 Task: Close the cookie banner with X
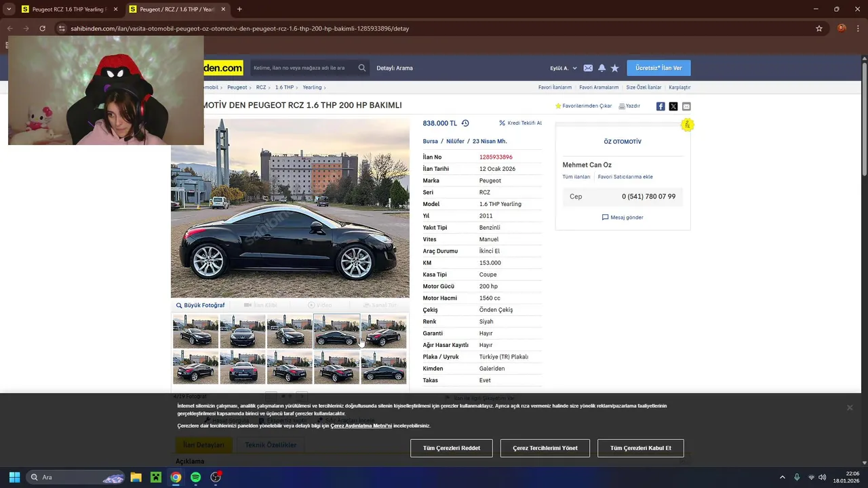(x=849, y=407)
